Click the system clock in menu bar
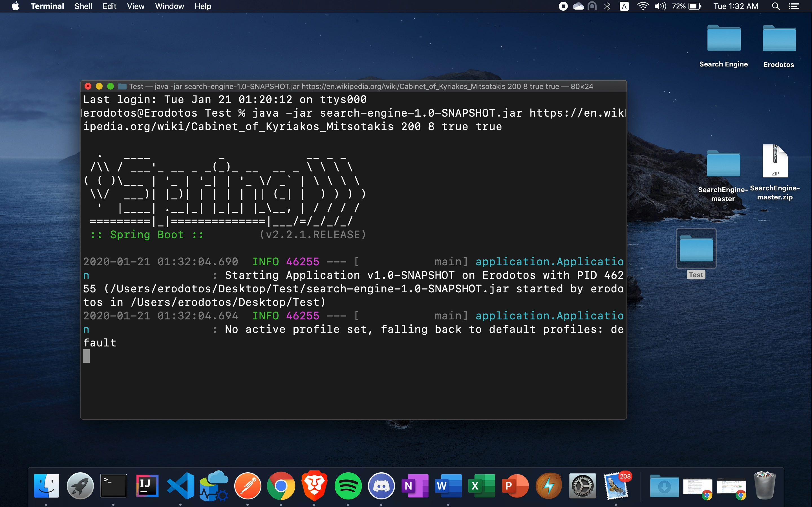The image size is (812, 507). pos(736,6)
